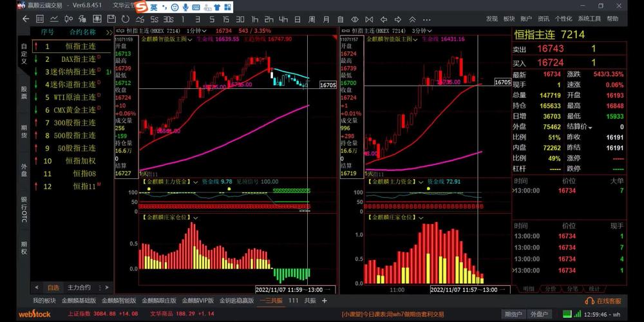
Task: Switch to the 5-minute period in the toolbar
Action: pyautogui.click(x=214, y=19)
